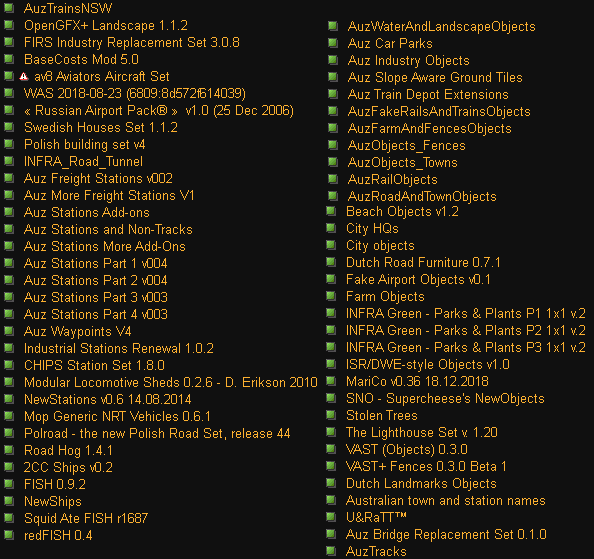Choose The Lighthouse Set v. 1.20
The width and height of the screenshot is (594, 559).
click(422, 432)
